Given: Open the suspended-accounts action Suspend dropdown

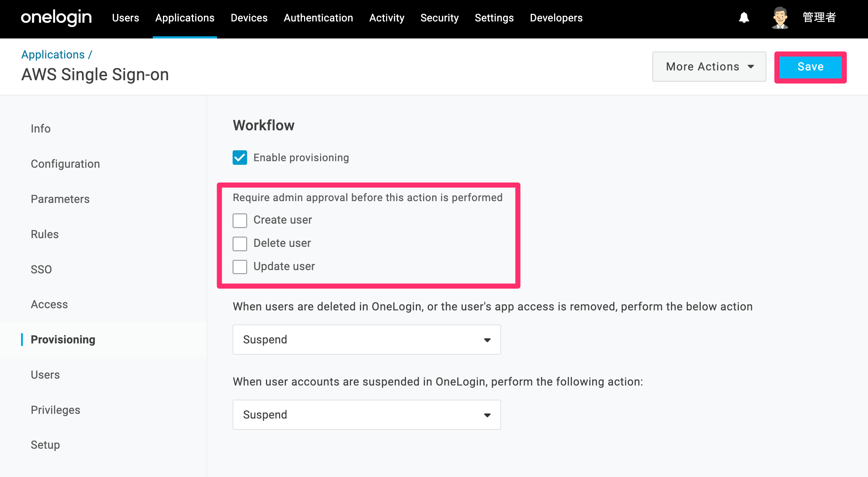Looking at the screenshot, I should pyautogui.click(x=367, y=415).
